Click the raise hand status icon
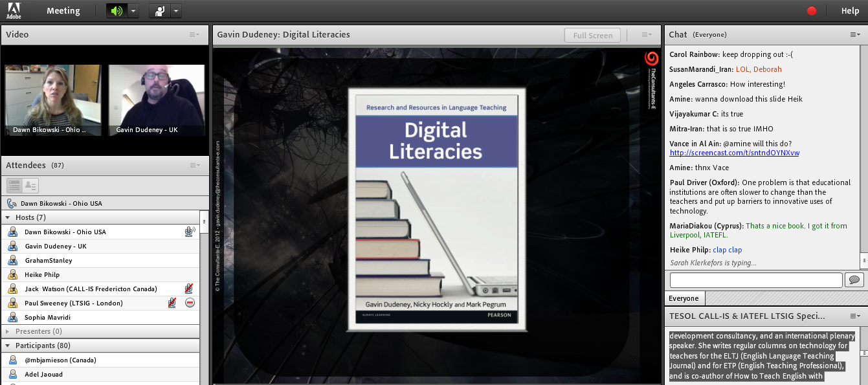 [159, 11]
